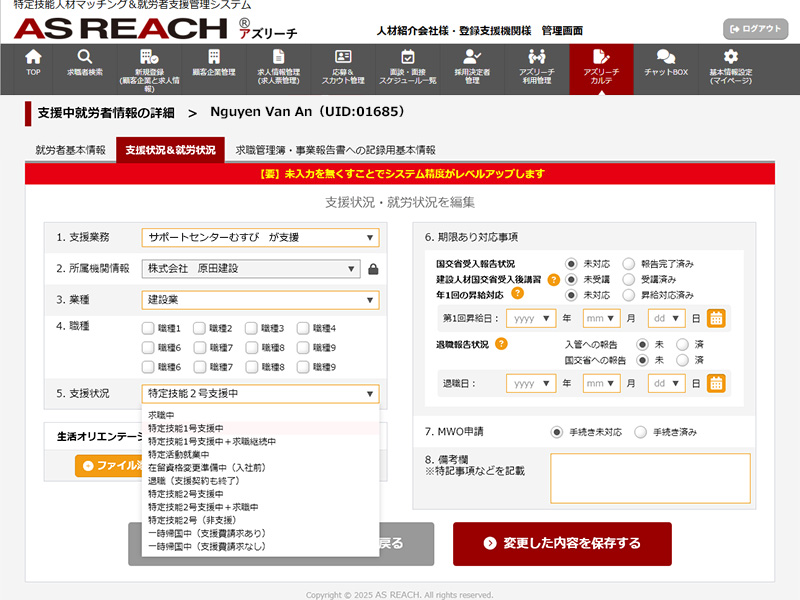Choose 特定活動就業中 option
Screen dimensions: 800x600
click(260, 455)
